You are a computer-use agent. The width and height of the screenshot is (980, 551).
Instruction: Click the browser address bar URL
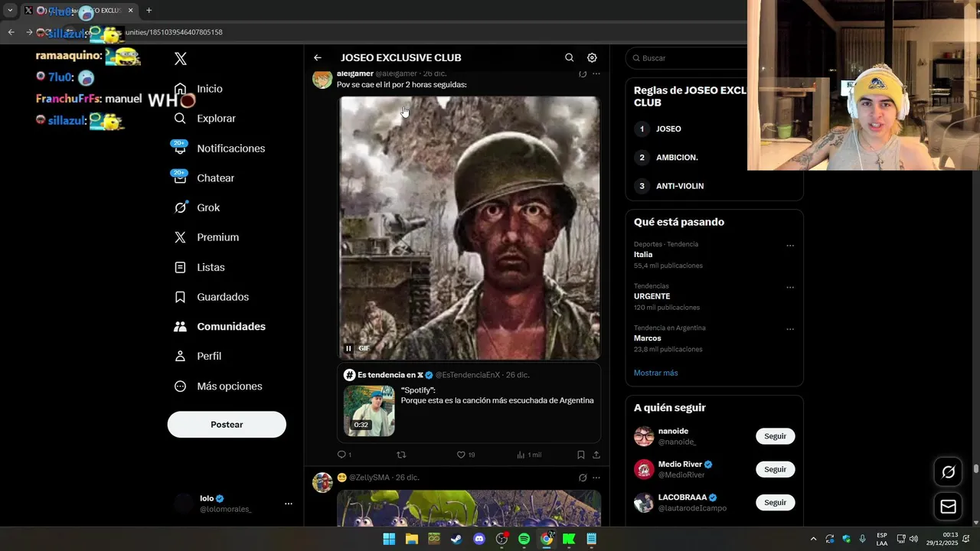coord(174,32)
